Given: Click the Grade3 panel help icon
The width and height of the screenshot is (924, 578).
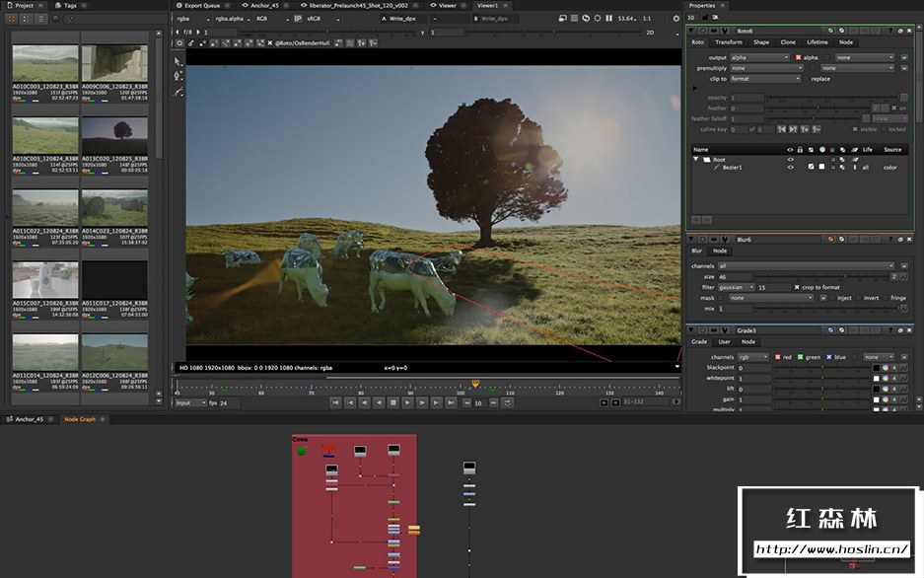Looking at the screenshot, I should point(888,330).
